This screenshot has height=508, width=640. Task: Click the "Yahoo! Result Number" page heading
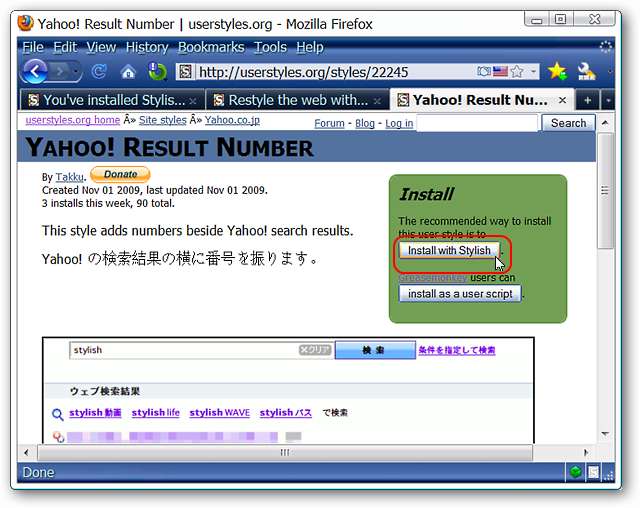pyautogui.click(x=169, y=147)
